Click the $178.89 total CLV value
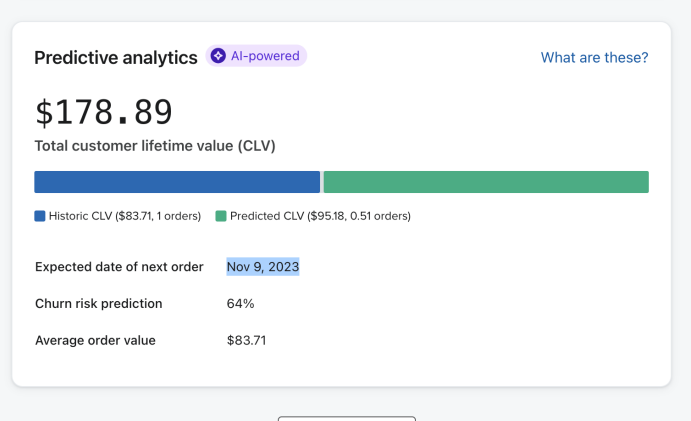 tap(104, 112)
